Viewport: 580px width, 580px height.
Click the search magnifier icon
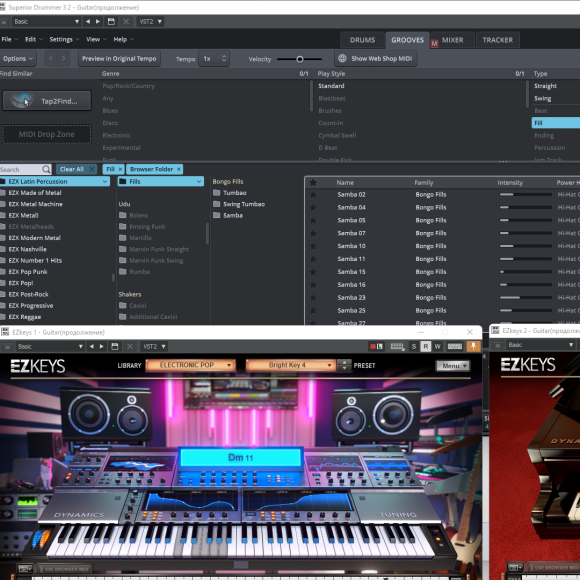pyautogui.click(x=46, y=169)
